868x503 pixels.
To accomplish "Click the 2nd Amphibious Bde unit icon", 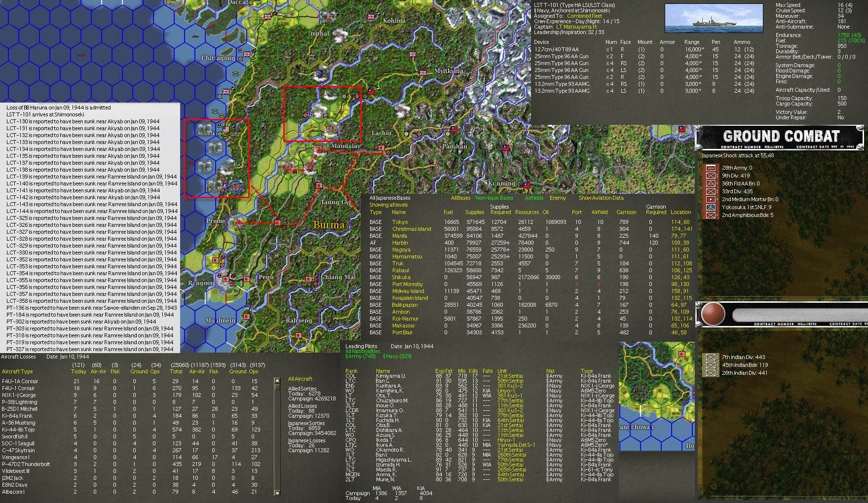I will point(711,215).
